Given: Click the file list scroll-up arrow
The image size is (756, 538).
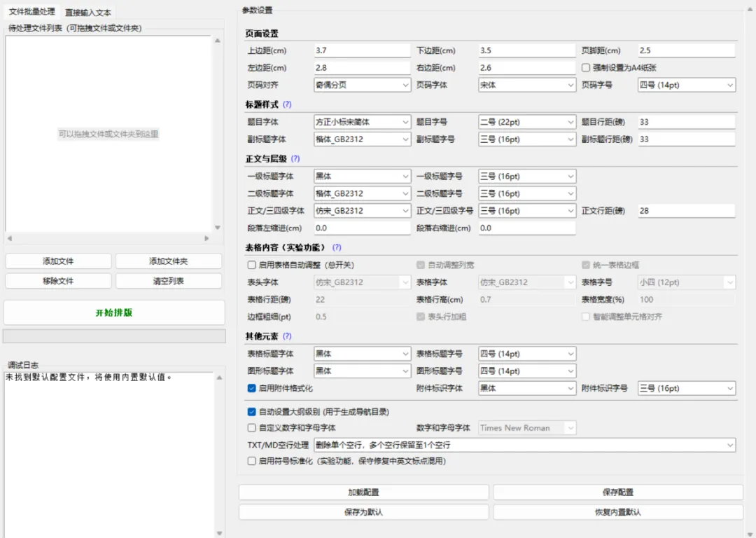Looking at the screenshot, I should pos(218,41).
